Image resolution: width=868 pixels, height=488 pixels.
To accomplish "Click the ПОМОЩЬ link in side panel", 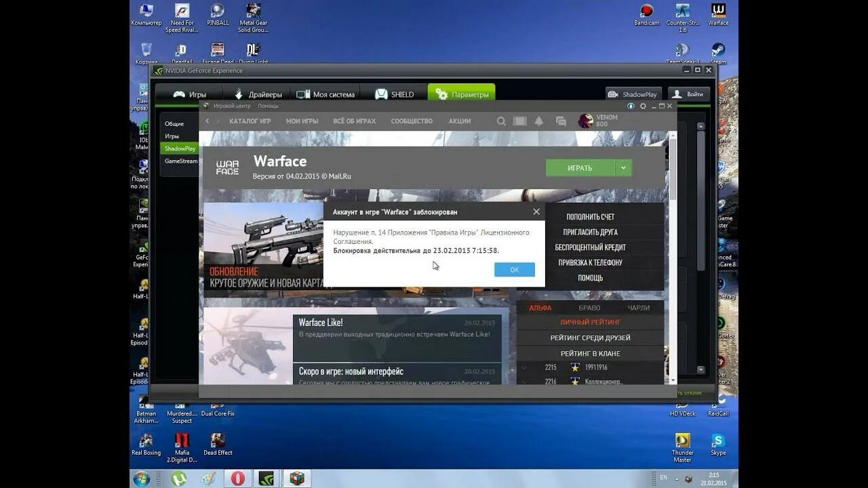I will pos(590,278).
